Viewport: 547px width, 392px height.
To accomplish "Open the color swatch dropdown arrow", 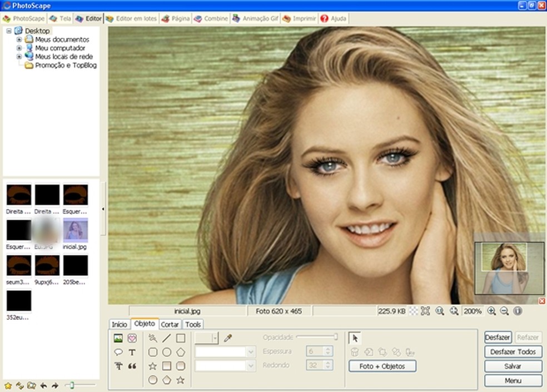I will [x=215, y=338].
